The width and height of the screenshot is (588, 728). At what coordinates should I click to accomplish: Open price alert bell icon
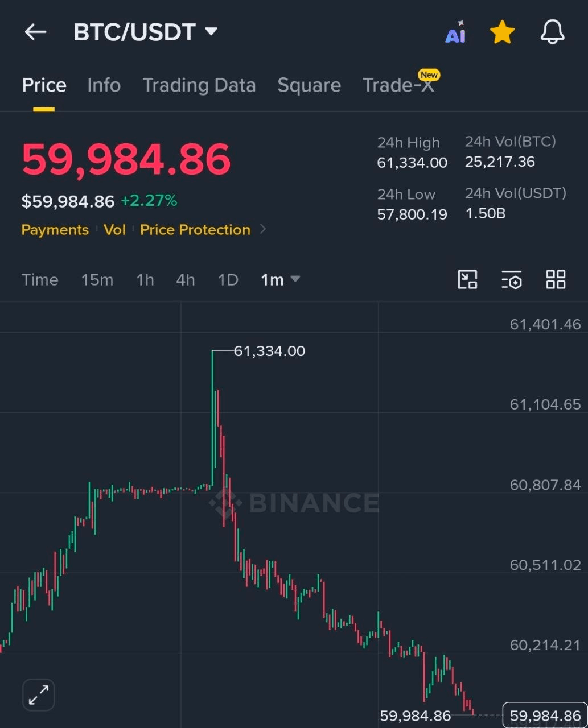[552, 32]
